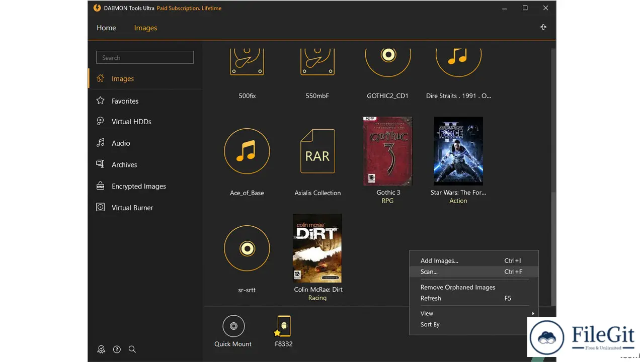Click the Archives sidebar label

coord(124,165)
